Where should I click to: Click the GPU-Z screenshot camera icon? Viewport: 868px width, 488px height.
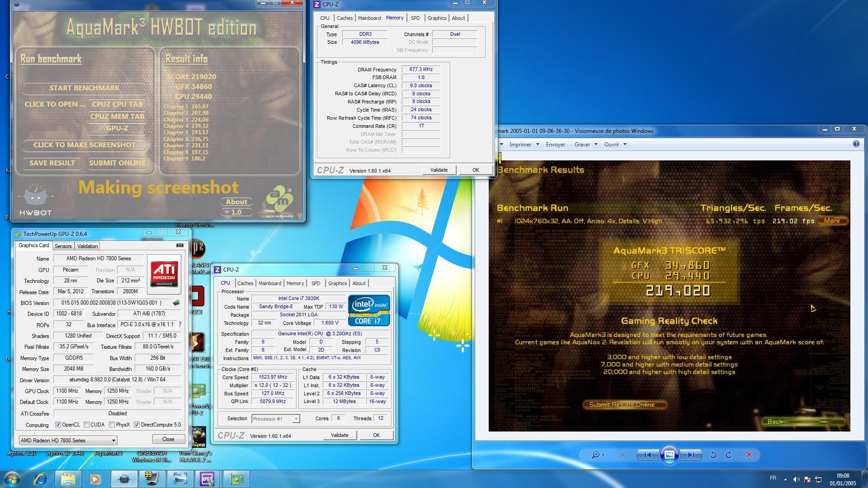[x=180, y=245]
